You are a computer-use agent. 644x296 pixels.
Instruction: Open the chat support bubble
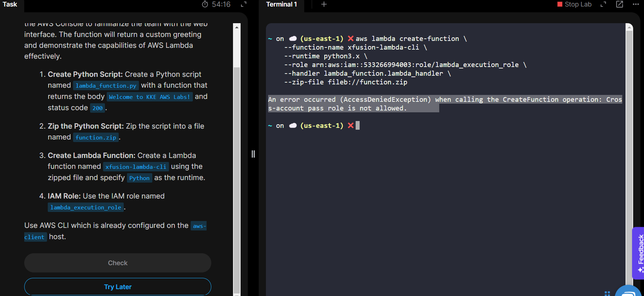pyautogui.click(x=630, y=291)
